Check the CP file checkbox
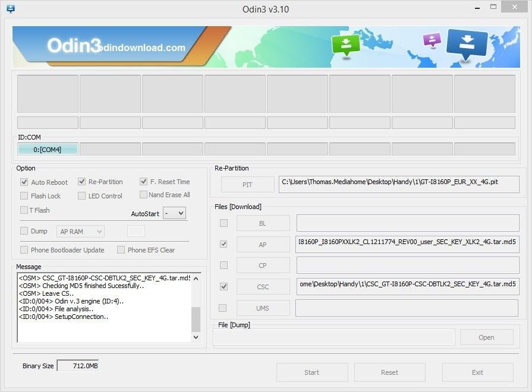 (x=223, y=265)
